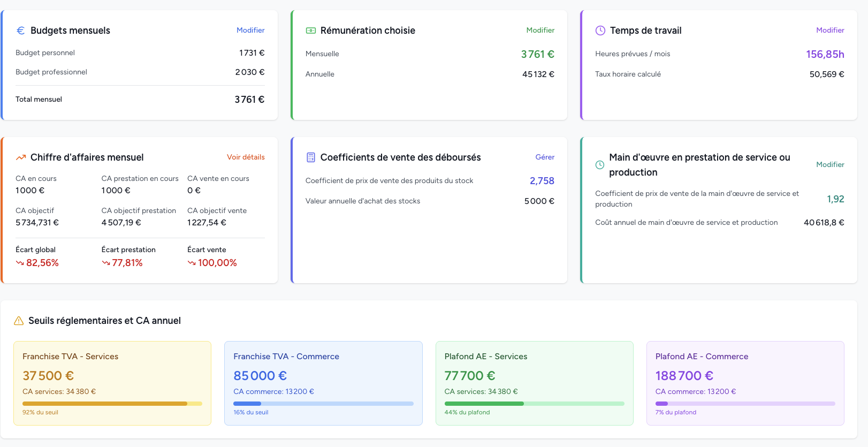Click the warning triangle icon beside Seuils réglementaires
868x447 pixels.
coord(19,321)
